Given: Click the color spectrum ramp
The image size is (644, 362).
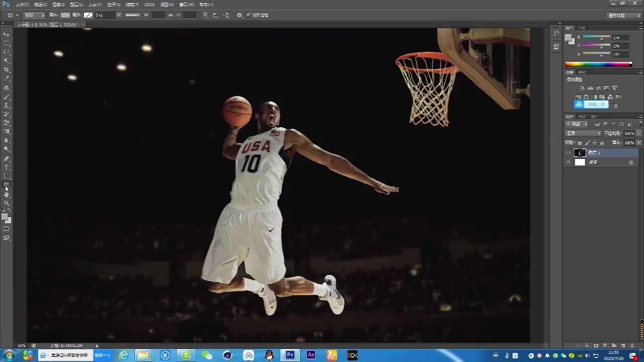Looking at the screenshot, I should (x=598, y=64).
